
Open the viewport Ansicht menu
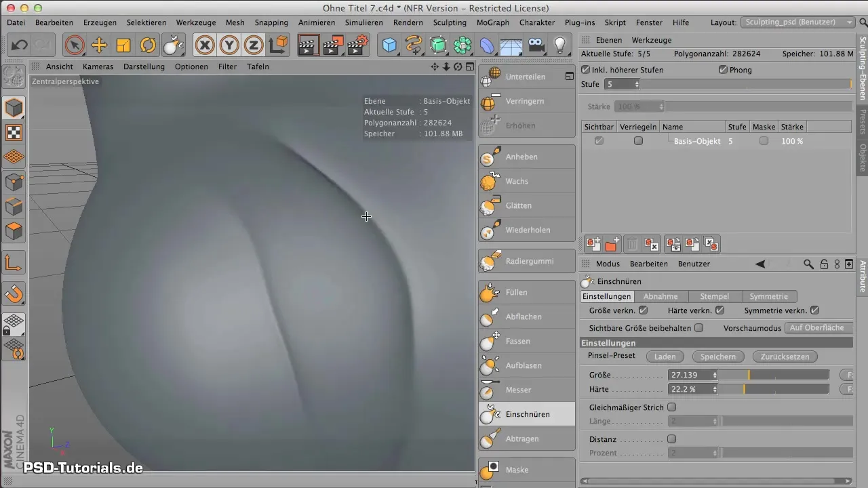click(x=60, y=66)
